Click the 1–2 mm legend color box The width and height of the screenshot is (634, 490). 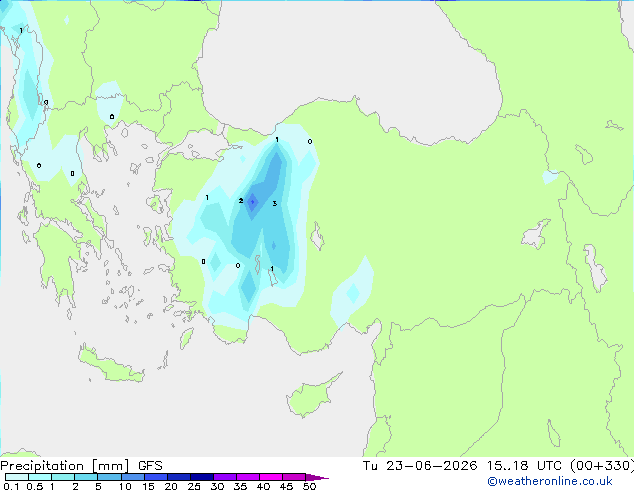tap(63, 477)
